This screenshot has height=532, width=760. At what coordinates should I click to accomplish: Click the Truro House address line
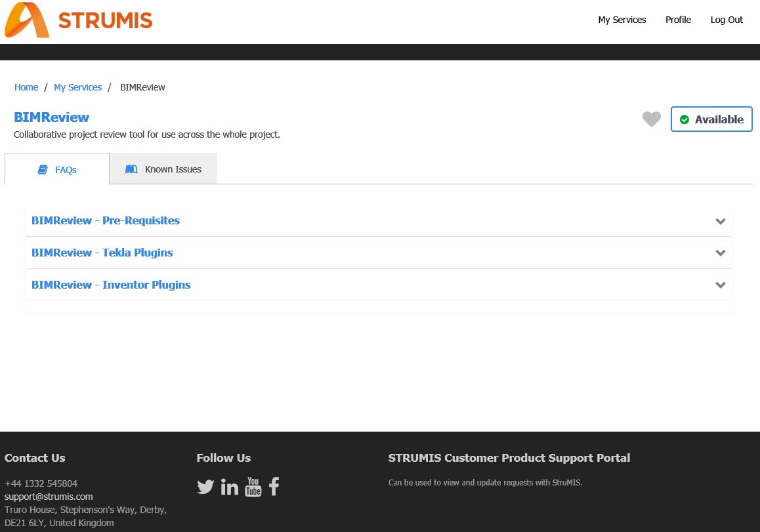click(x=86, y=510)
